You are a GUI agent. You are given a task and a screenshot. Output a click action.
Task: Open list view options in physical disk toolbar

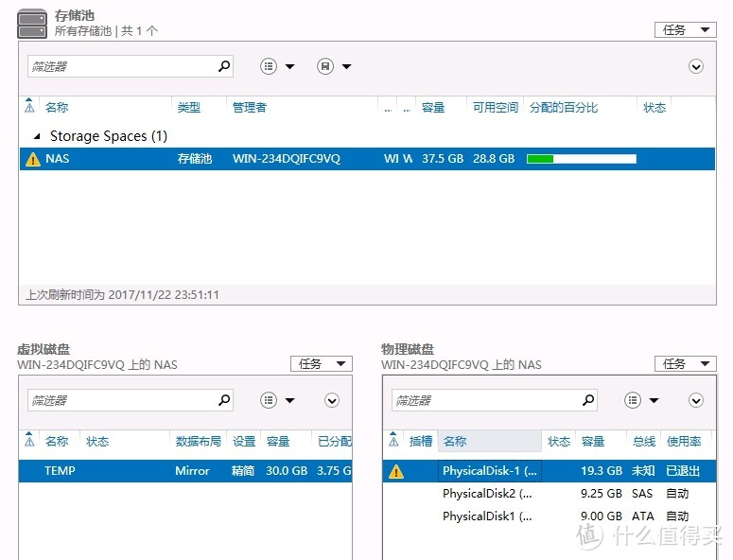[x=633, y=400]
